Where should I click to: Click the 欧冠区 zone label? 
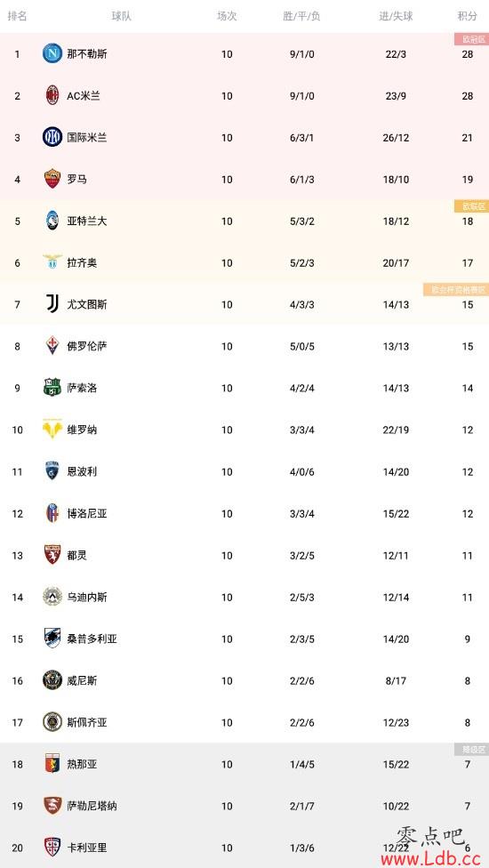(471, 39)
